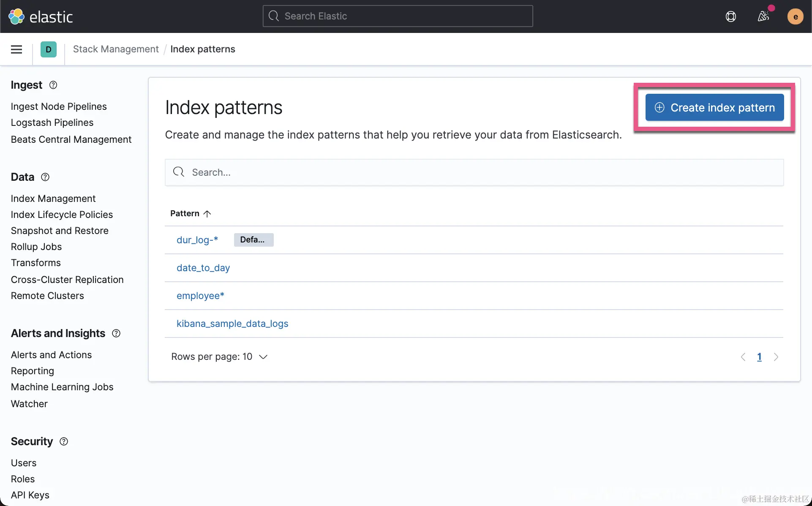Open the newsfeed celebration icon
Image resolution: width=812 pixels, height=506 pixels.
pyautogui.click(x=763, y=16)
